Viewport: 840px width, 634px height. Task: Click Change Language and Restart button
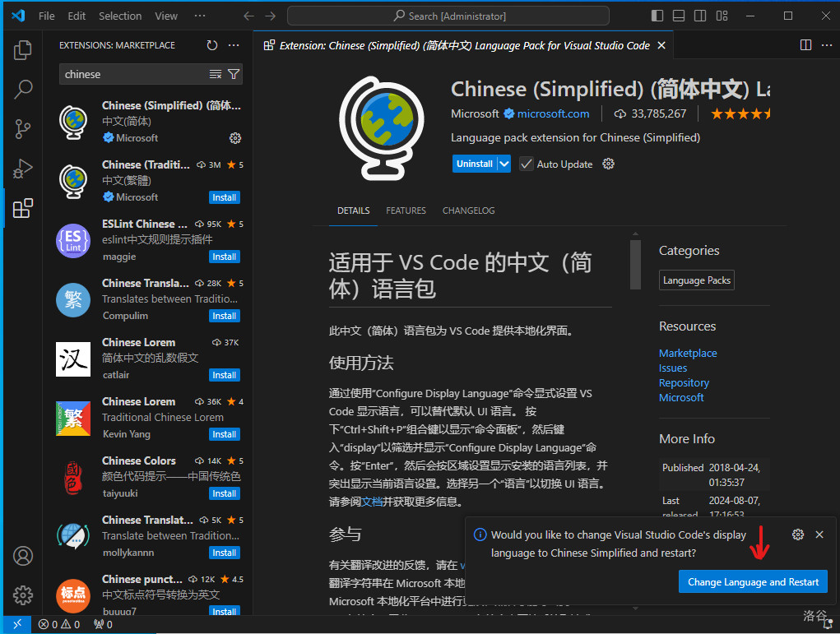pyautogui.click(x=753, y=582)
